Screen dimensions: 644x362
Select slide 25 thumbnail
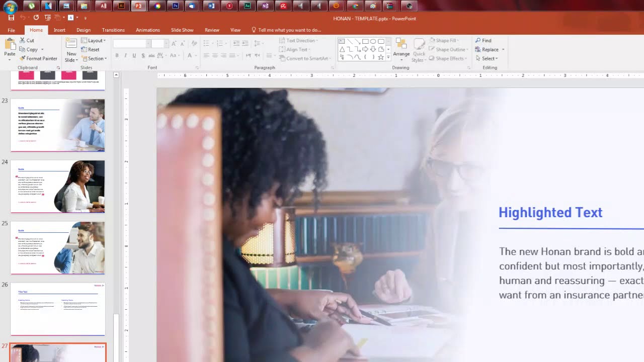[58, 248]
